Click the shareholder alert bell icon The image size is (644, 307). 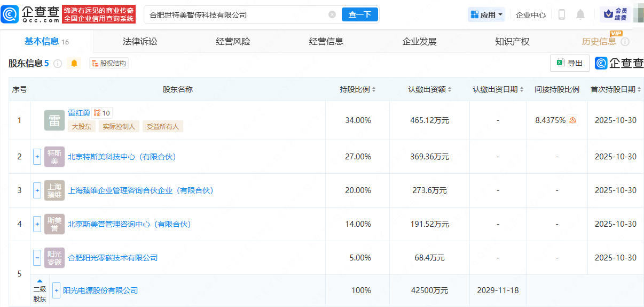[74, 63]
